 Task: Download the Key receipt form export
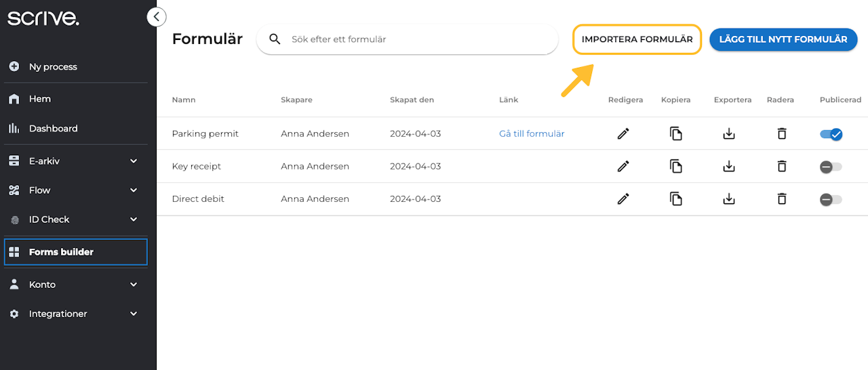click(x=729, y=166)
